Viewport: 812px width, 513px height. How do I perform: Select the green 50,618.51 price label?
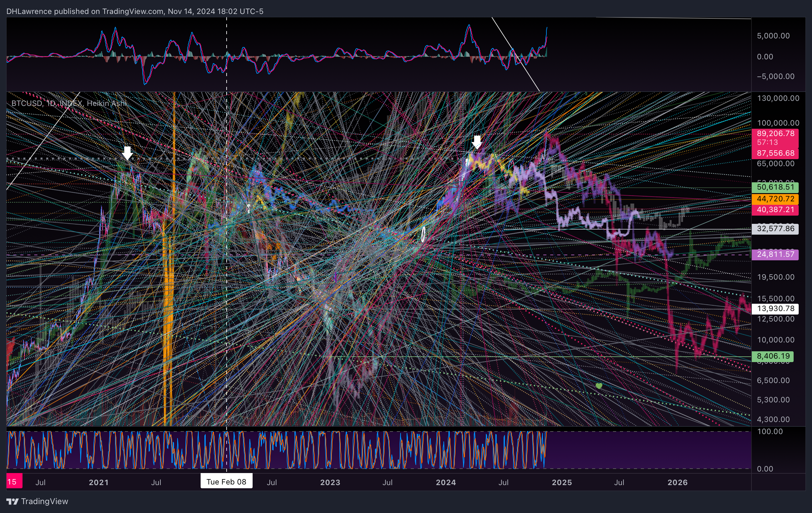coord(776,187)
